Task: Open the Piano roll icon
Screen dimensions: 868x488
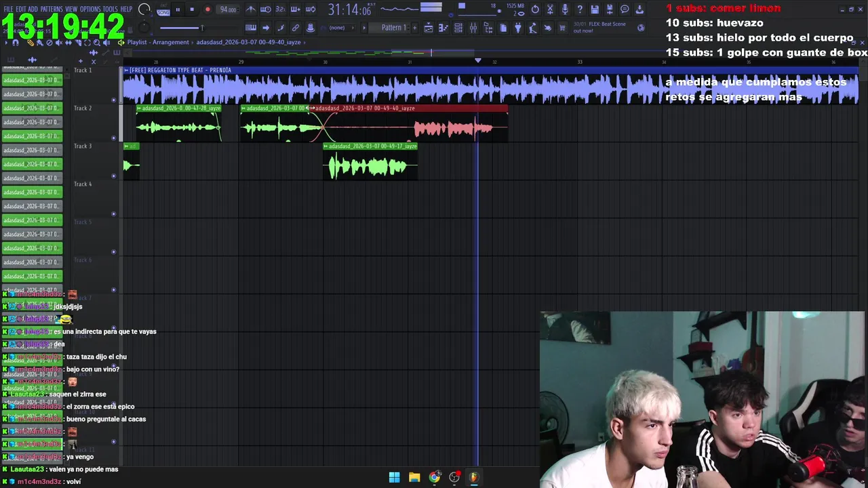Action: click(x=443, y=28)
